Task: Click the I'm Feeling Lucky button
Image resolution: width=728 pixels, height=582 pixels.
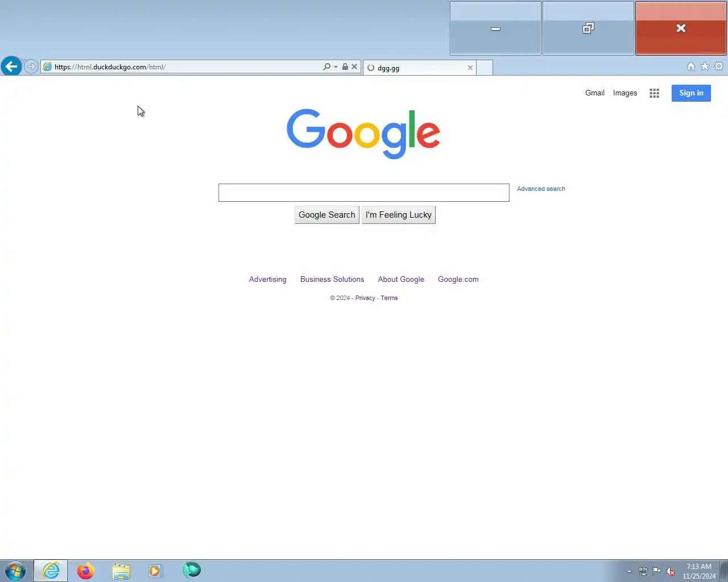Action: [x=399, y=215]
